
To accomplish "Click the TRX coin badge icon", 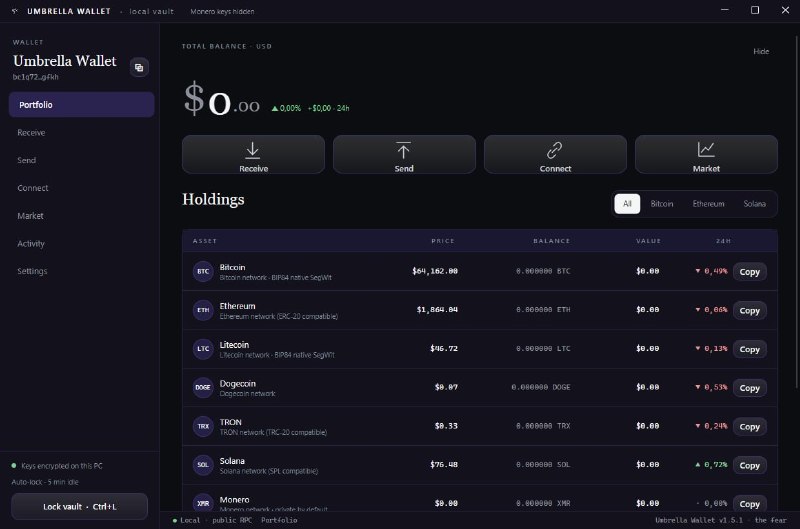I will tap(203, 426).
